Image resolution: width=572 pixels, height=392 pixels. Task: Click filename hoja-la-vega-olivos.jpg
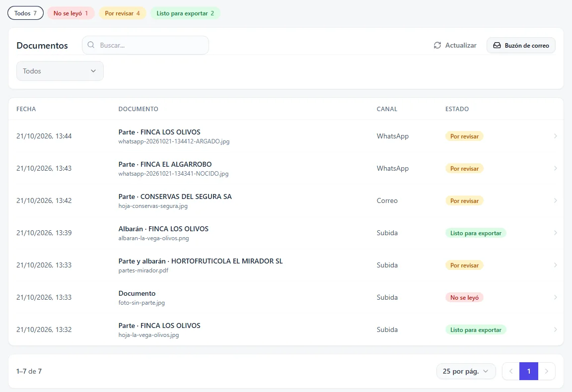[x=148, y=335]
